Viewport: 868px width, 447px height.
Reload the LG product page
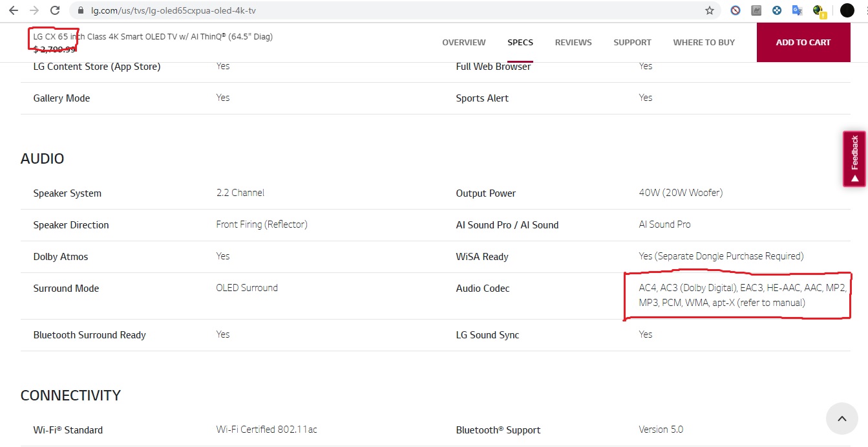55,10
